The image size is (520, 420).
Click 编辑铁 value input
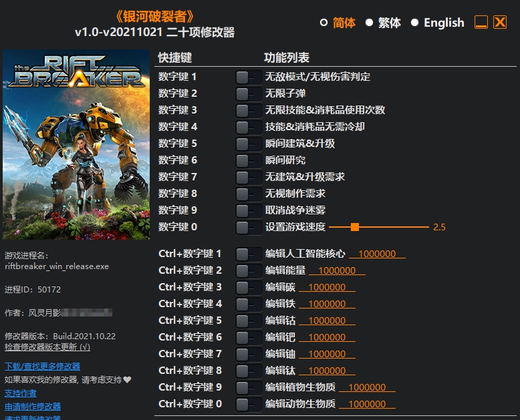click(x=327, y=304)
